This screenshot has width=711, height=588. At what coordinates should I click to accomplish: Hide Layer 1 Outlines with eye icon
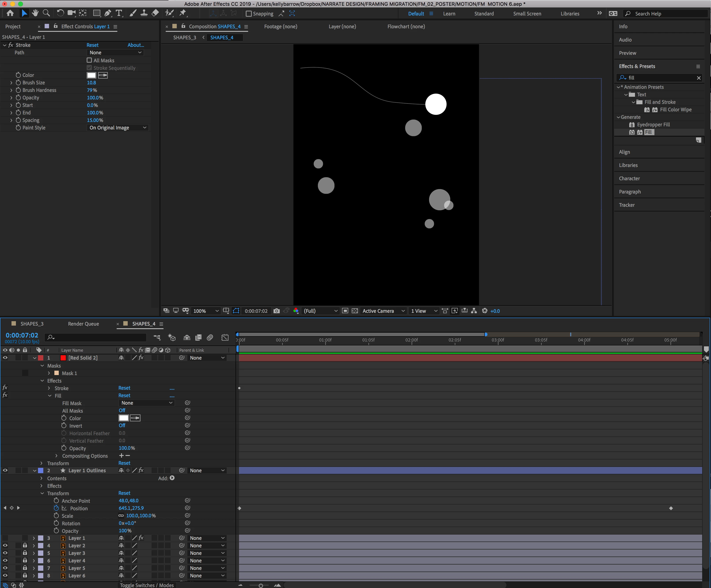tap(5, 470)
